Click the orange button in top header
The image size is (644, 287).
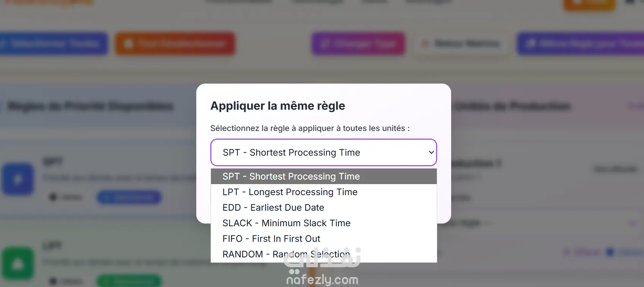(x=589, y=4)
